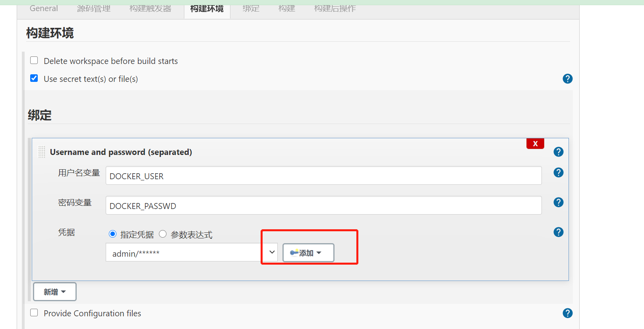Open help icon for Username and password binding

click(x=558, y=152)
